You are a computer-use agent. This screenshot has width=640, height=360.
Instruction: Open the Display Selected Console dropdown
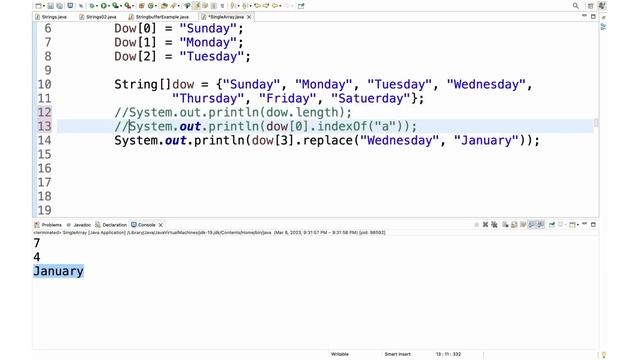pyautogui.click(x=566, y=224)
